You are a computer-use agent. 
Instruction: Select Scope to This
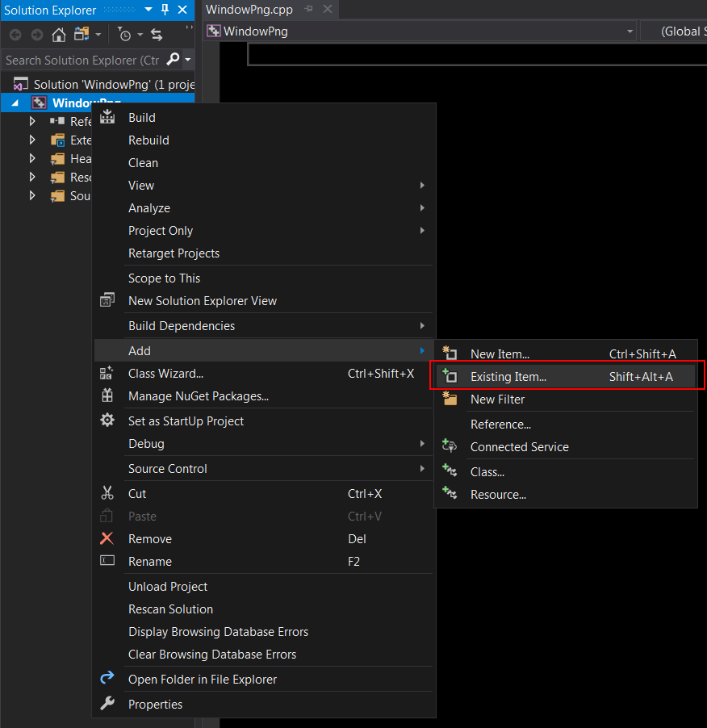pos(264,278)
